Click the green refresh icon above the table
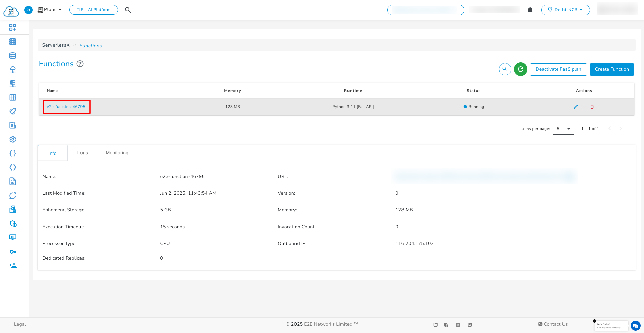The height and width of the screenshot is (333, 644). [521, 69]
